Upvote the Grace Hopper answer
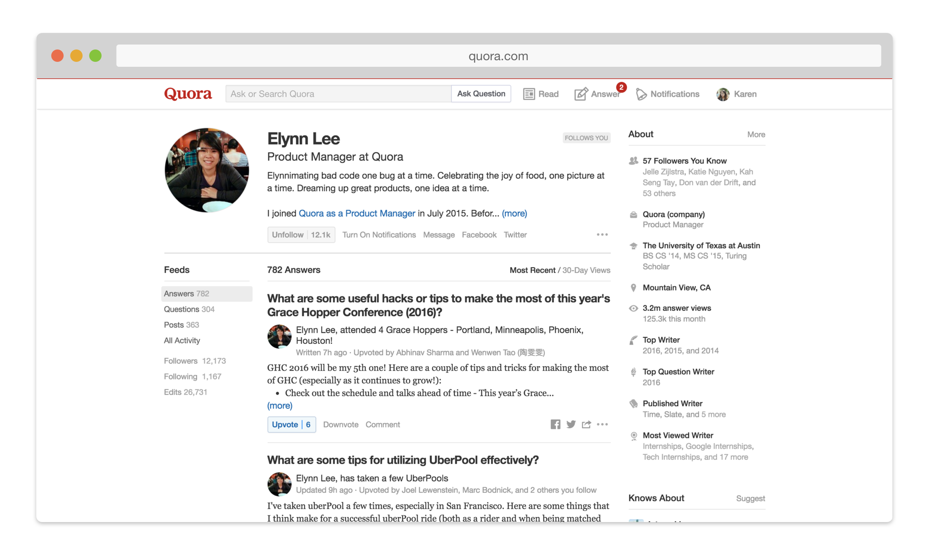 [x=292, y=424]
